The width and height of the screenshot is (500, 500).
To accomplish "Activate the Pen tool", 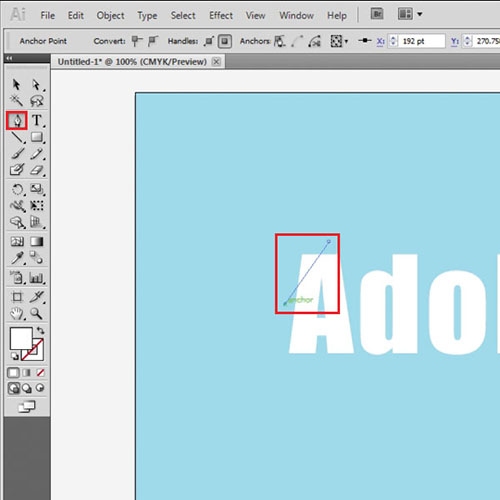I will pos(16,120).
